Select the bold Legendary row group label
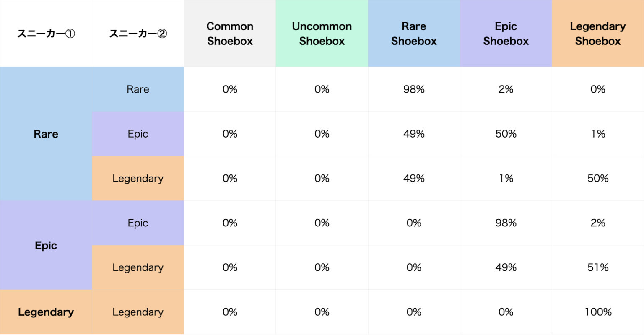644x335 pixels. click(46, 312)
